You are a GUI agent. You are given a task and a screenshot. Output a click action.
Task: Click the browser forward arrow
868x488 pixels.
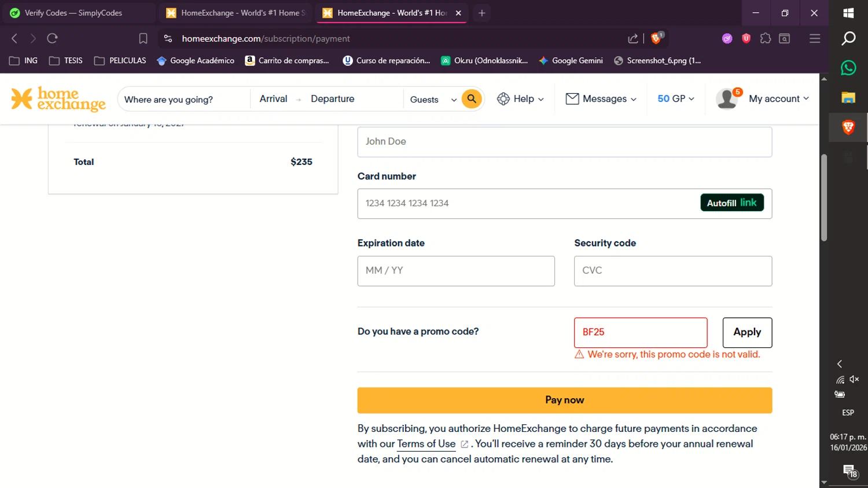[x=33, y=38]
